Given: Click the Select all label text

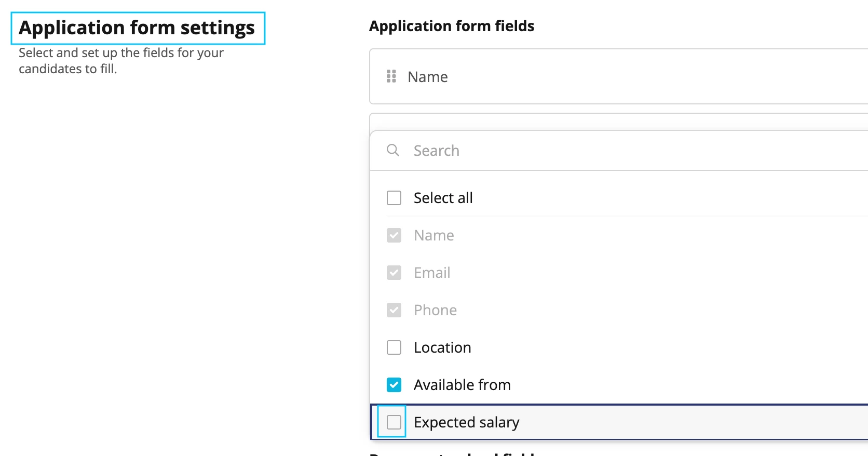Looking at the screenshot, I should tap(443, 198).
